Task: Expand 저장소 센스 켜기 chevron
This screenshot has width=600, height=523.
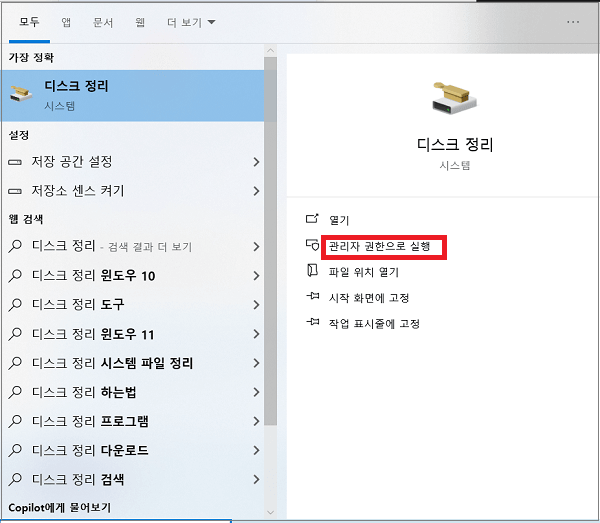Action: click(x=256, y=191)
